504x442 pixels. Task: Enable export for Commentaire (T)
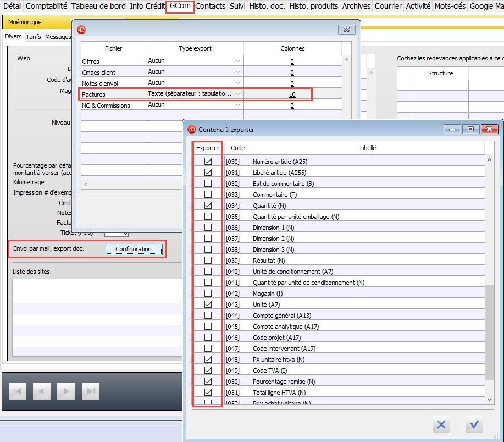coord(208,195)
